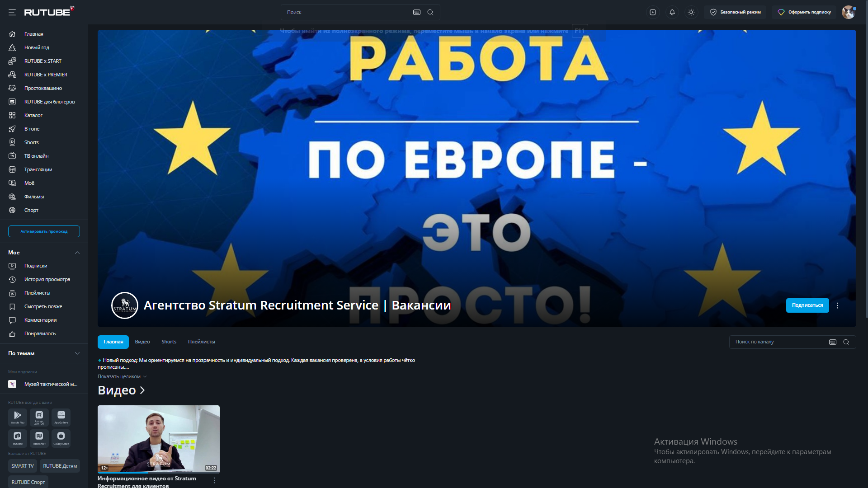Open the video card three-dot menu
This screenshot has width=868, height=488.
214,480
